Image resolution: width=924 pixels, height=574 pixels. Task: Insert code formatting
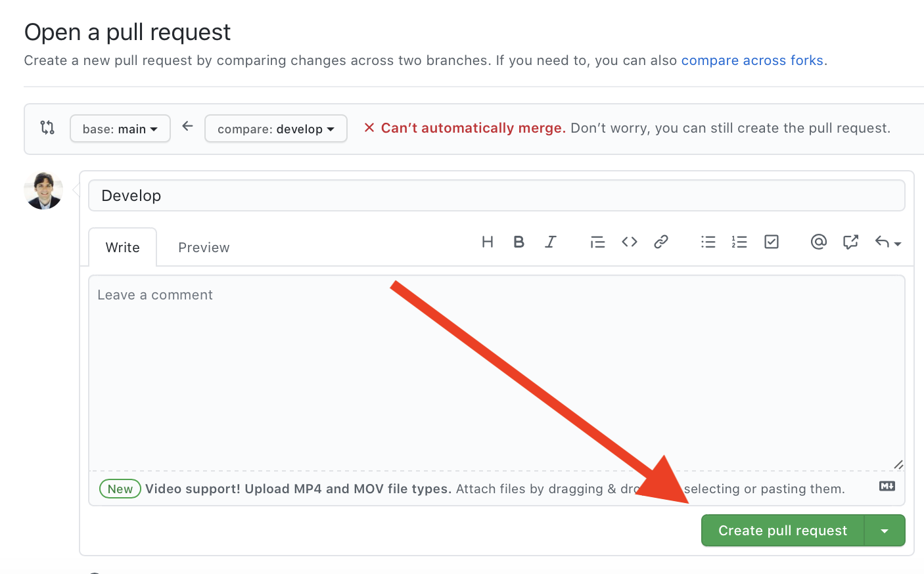(629, 242)
